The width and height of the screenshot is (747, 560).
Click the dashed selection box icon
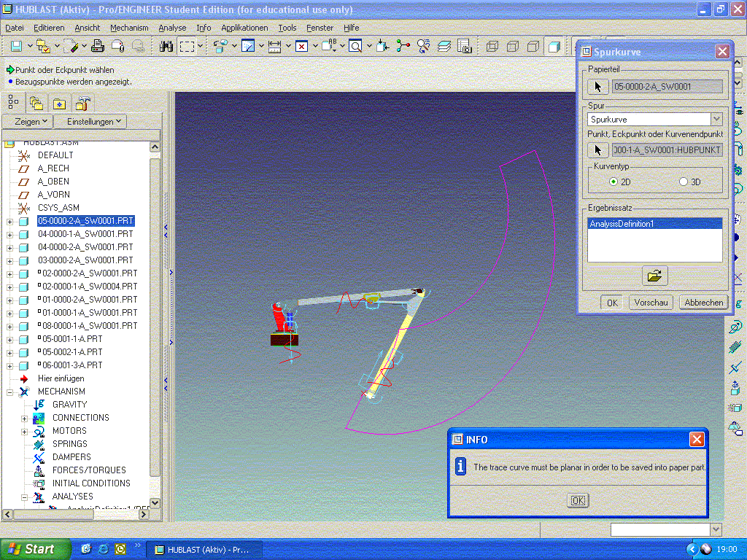coord(187,46)
